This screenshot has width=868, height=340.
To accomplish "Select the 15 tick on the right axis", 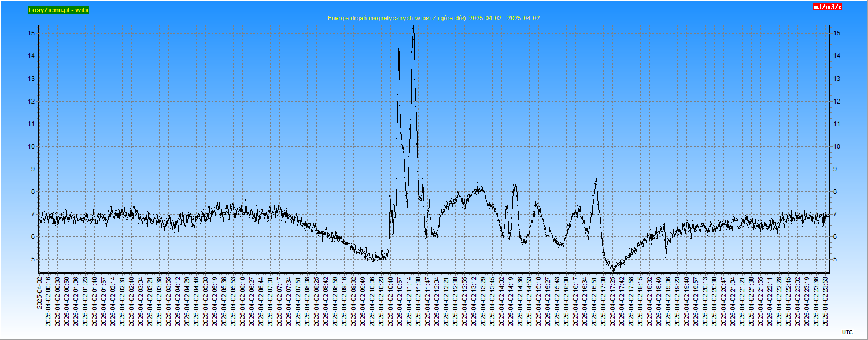I will click(836, 34).
